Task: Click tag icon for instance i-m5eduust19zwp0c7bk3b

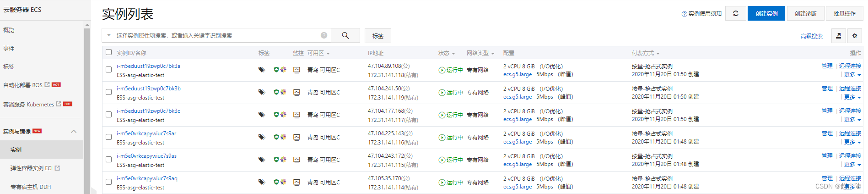Action: tap(262, 92)
